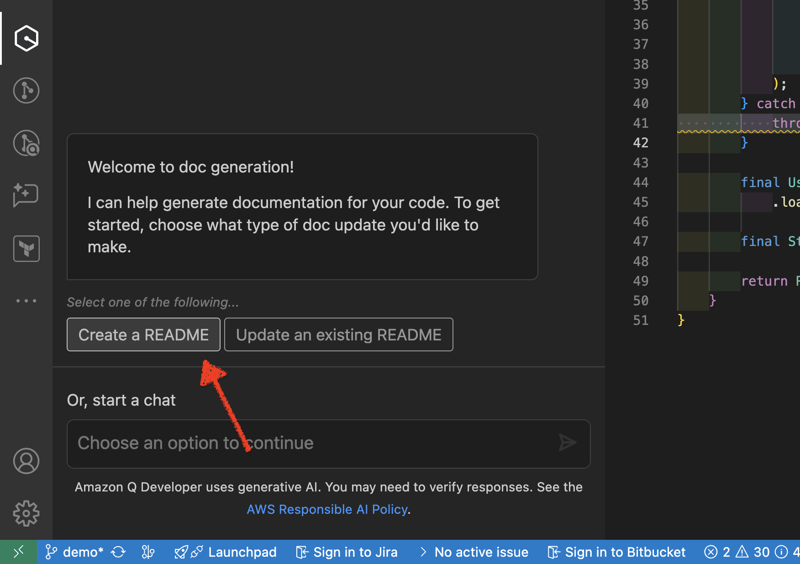Open the Manage gear icon
Viewport: 800px width, 564px height.
click(26, 513)
